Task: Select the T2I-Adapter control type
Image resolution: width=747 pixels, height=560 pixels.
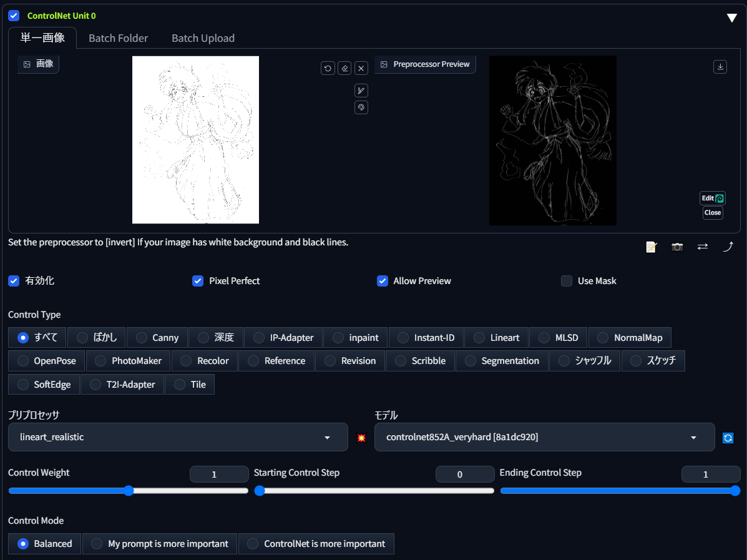Action: point(122,384)
